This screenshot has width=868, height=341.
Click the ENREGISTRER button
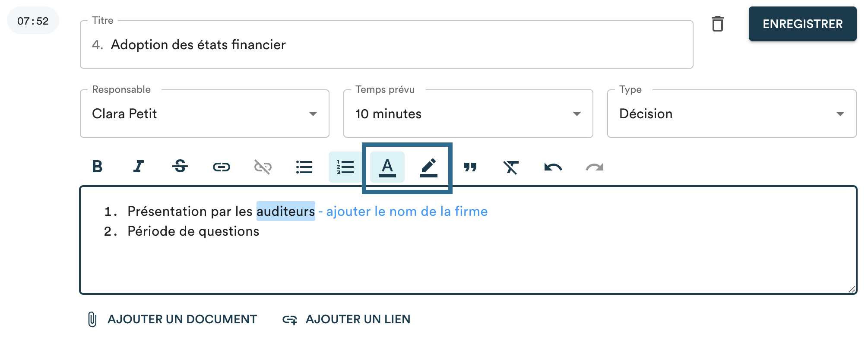pos(802,24)
